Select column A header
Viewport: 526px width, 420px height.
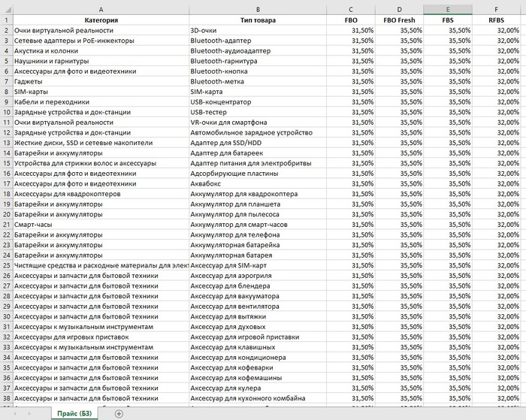coord(101,10)
